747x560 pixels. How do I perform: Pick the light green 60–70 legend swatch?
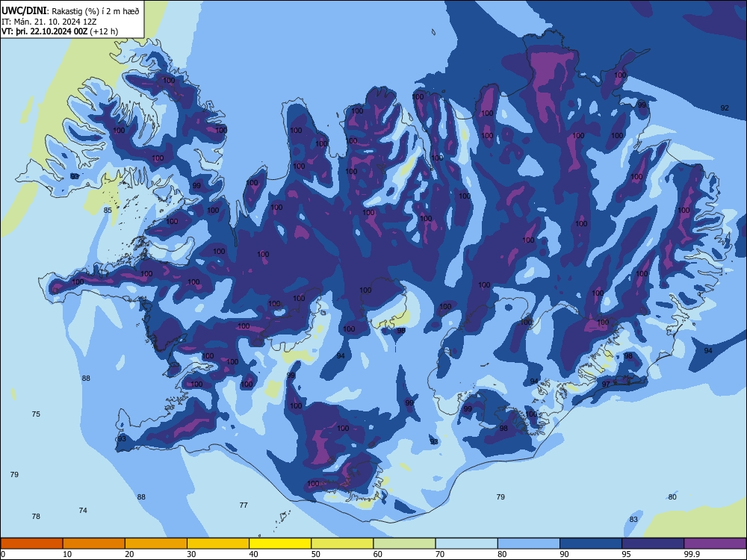(404, 544)
